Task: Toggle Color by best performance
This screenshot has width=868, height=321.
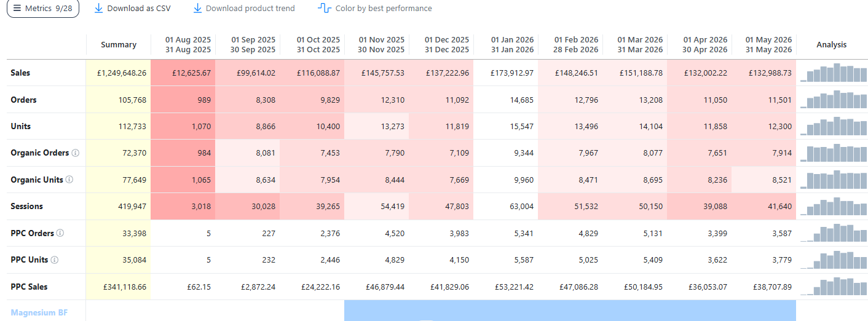Action: (x=374, y=9)
